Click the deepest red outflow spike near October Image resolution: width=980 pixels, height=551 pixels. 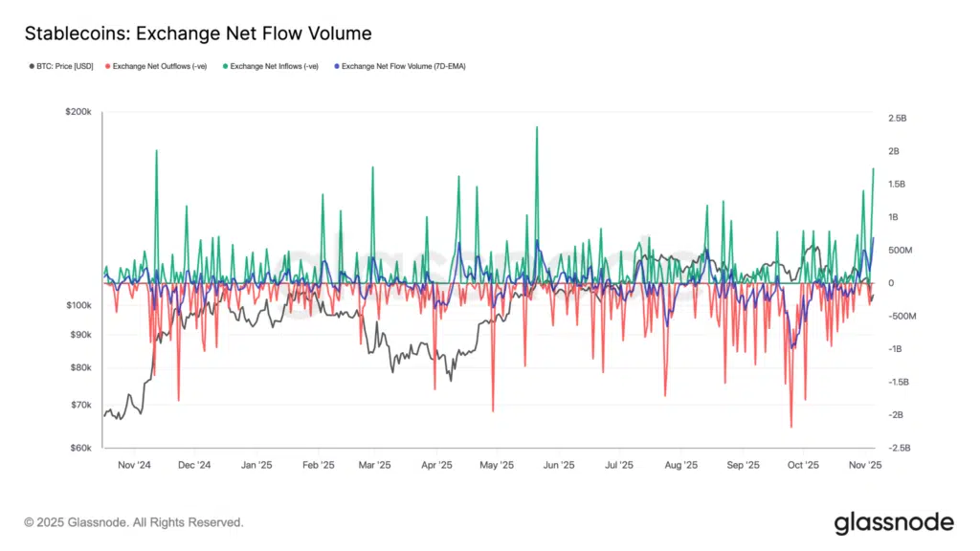click(x=791, y=427)
